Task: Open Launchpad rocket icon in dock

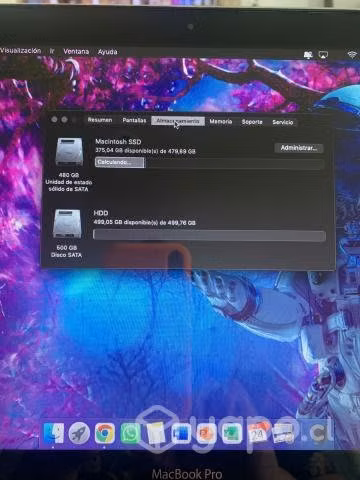Action: 79,433
